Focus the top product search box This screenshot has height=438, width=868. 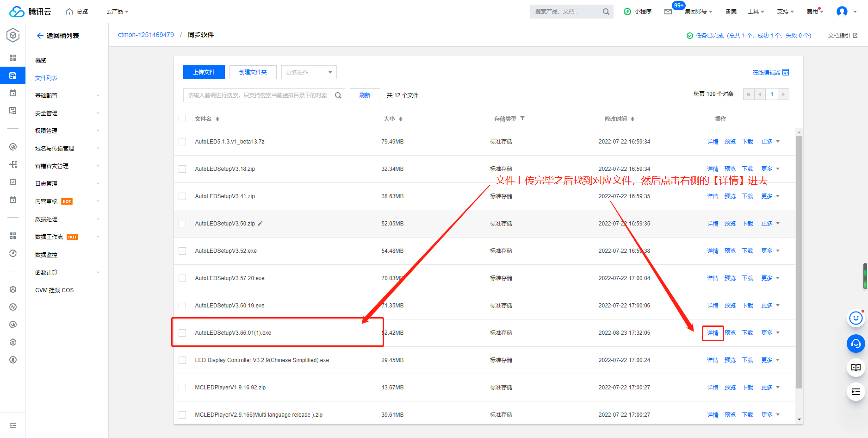pyautogui.click(x=572, y=12)
